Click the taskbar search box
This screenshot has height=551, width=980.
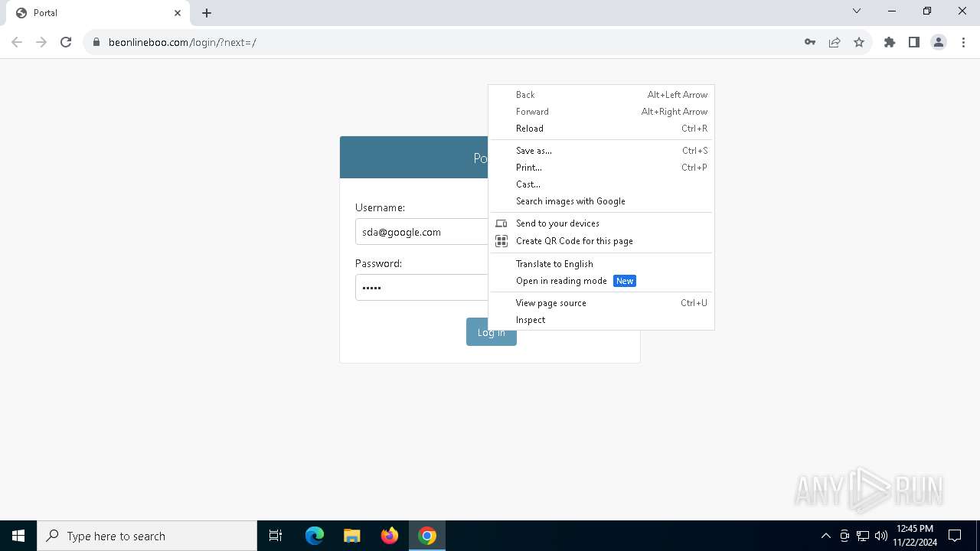coord(147,536)
